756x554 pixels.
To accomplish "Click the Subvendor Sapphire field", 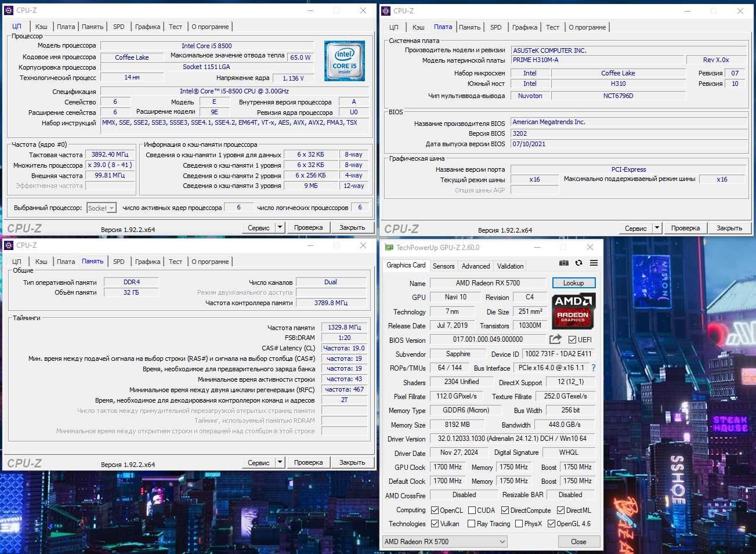I will pyautogui.click(x=458, y=354).
